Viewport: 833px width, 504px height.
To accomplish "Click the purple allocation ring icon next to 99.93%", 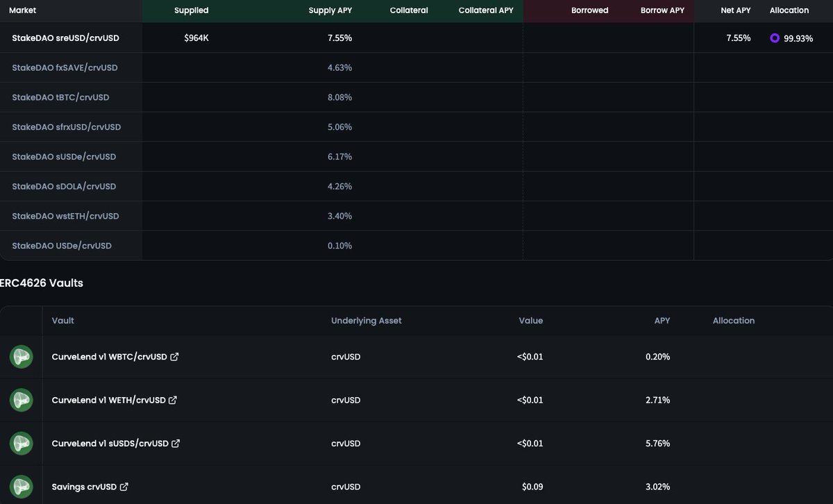I will tap(775, 38).
